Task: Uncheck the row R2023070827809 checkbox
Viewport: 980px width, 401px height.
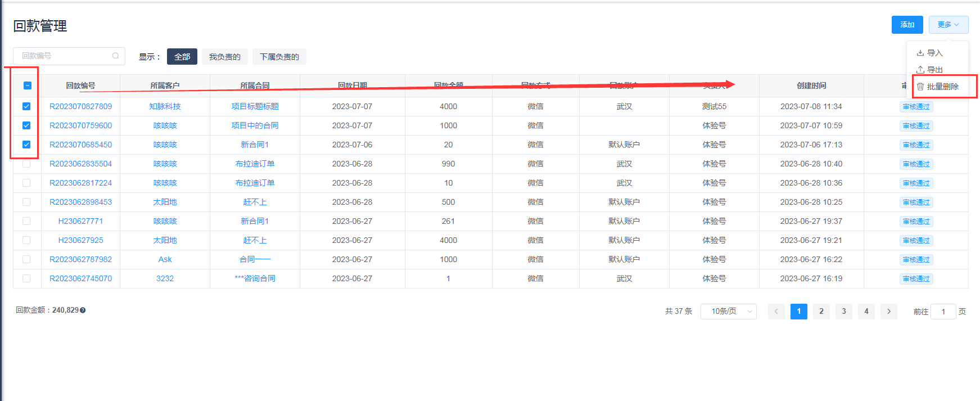Action: [26, 106]
